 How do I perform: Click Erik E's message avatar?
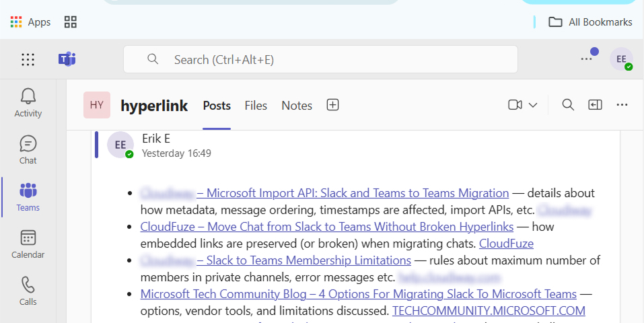120,145
